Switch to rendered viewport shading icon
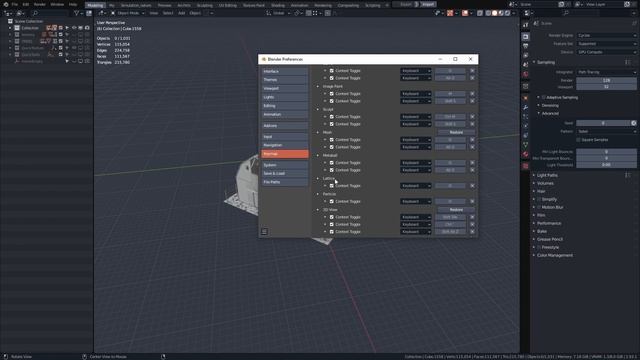The image size is (640, 360). [507, 13]
